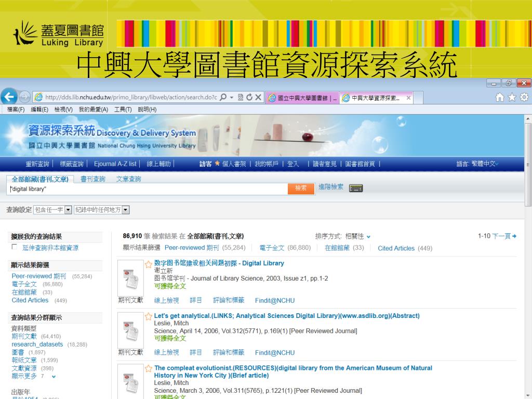Click the stop loading X icon

[x=258, y=97]
